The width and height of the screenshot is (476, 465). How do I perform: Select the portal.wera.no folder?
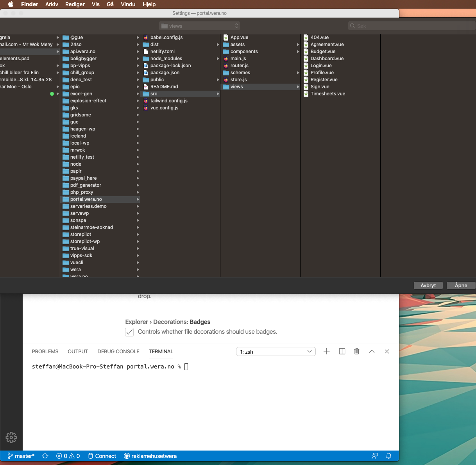[100, 199]
